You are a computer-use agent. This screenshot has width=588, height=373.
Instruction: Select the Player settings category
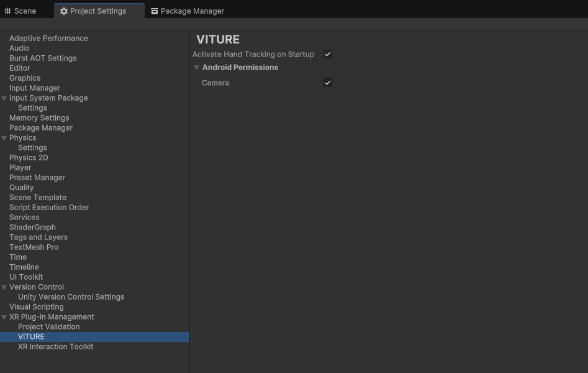click(20, 168)
